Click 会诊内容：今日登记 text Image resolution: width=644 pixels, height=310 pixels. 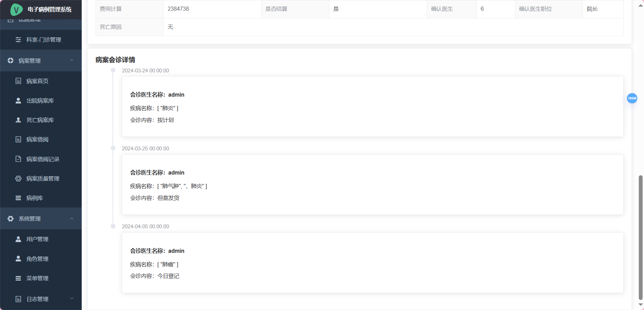155,276
